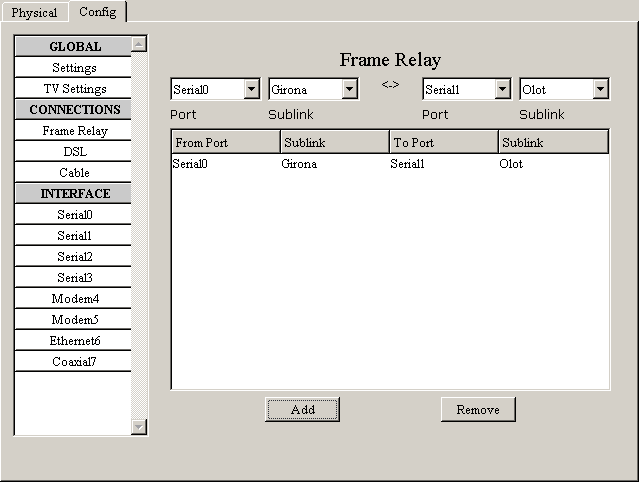Open the Cable connections page
The image size is (639, 482).
coord(74,173)
